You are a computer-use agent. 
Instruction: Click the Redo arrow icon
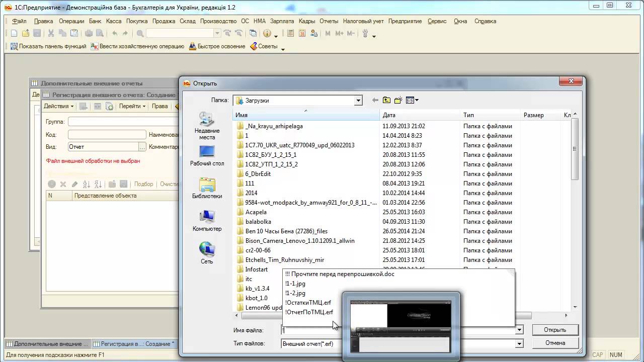tap(125, 33)
